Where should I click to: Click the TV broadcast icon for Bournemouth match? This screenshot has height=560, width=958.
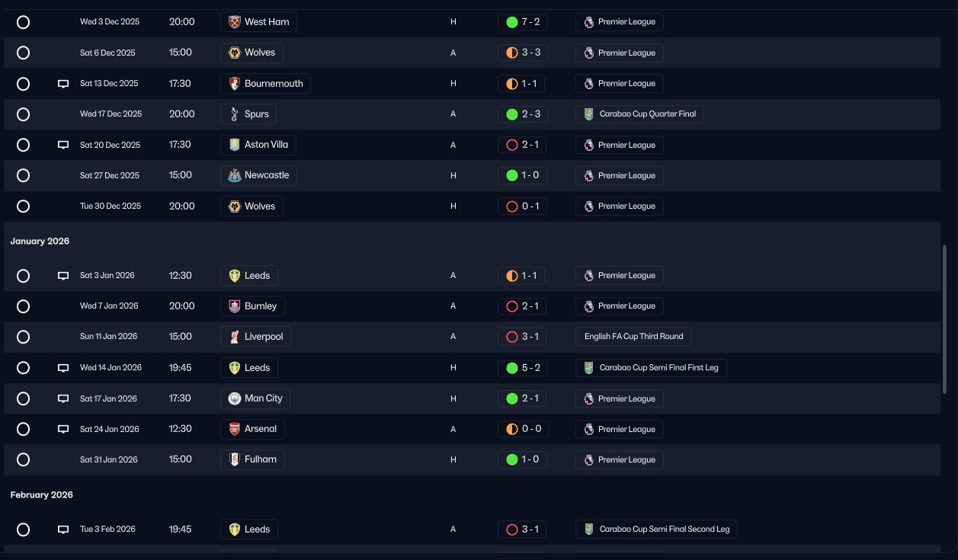(63, 84)
